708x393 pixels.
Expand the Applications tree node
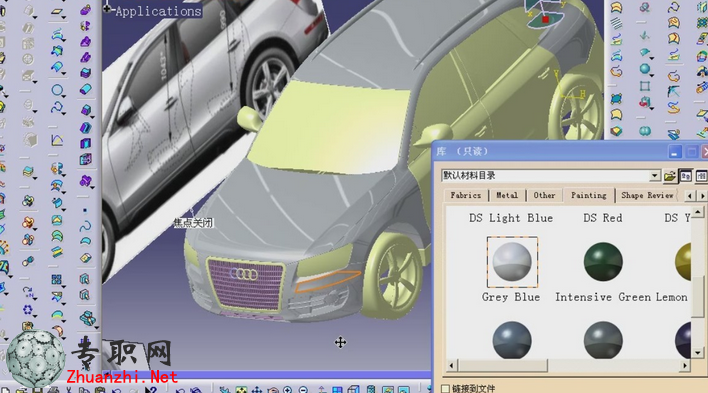(x=107, y=9)
